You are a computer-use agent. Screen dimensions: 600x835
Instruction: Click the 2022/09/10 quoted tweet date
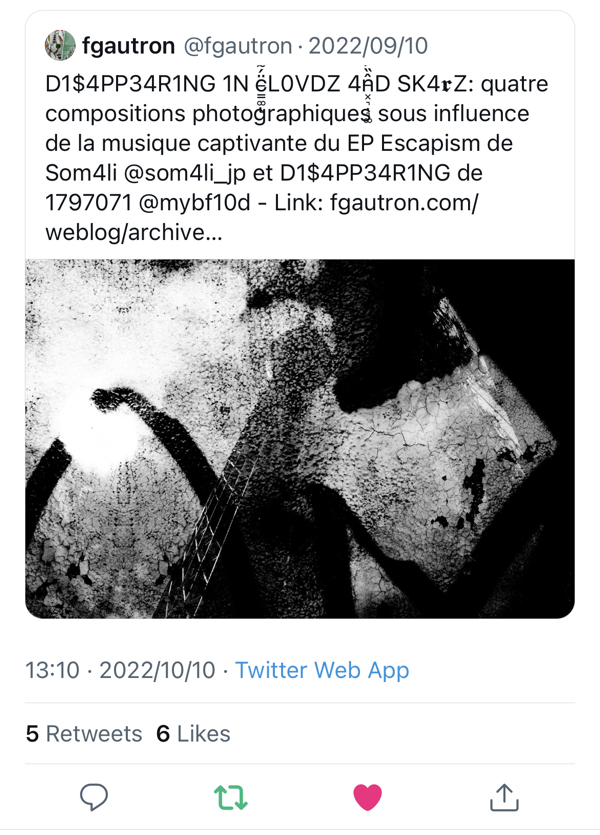368,46
